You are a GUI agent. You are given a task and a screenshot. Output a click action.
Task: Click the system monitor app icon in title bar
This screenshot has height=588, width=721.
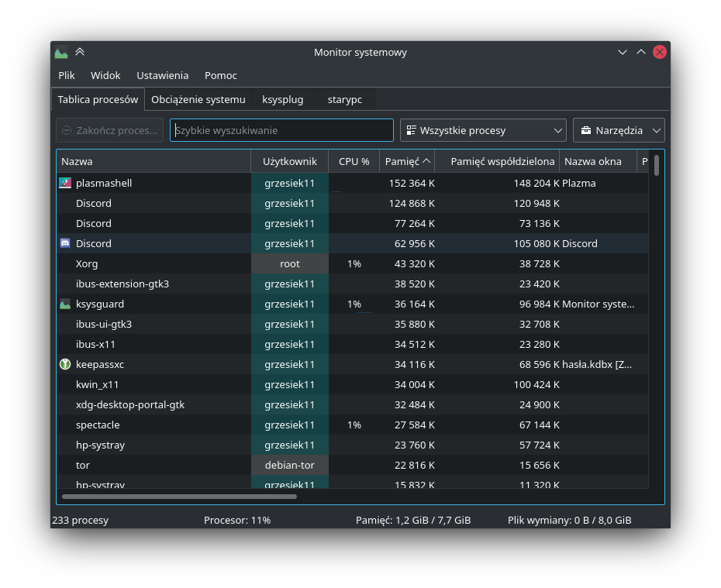[61, 53]
